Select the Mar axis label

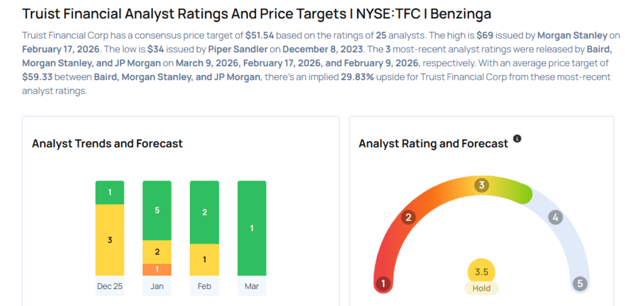point(252,286)
